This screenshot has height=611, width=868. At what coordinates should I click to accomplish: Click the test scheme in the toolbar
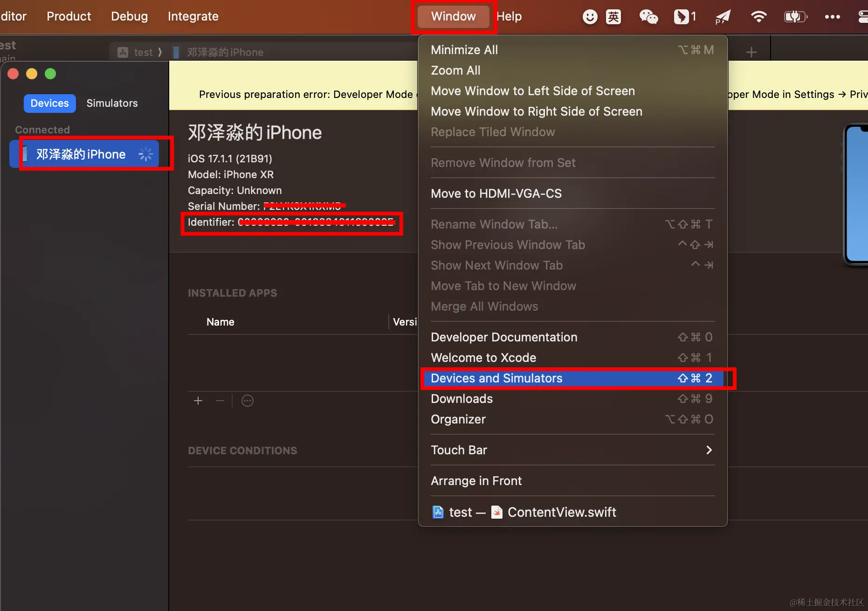[x=135, y=52]
